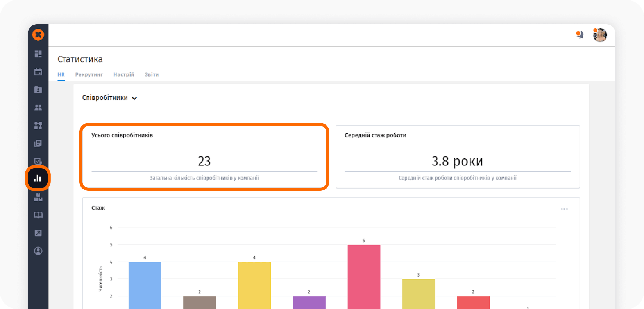Open the org structure icon in sidebar
Image resolution: width=644 pixels, height=309 pixels.
38,126
